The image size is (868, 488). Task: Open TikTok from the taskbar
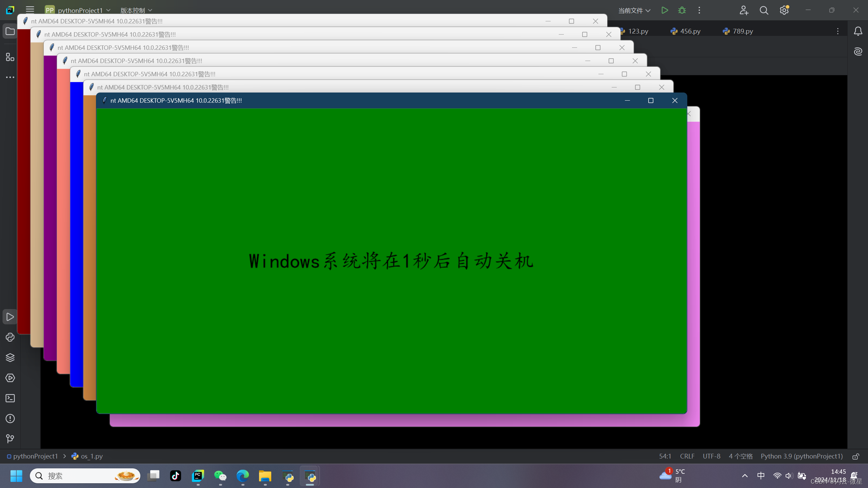click(x=176, y=476)
